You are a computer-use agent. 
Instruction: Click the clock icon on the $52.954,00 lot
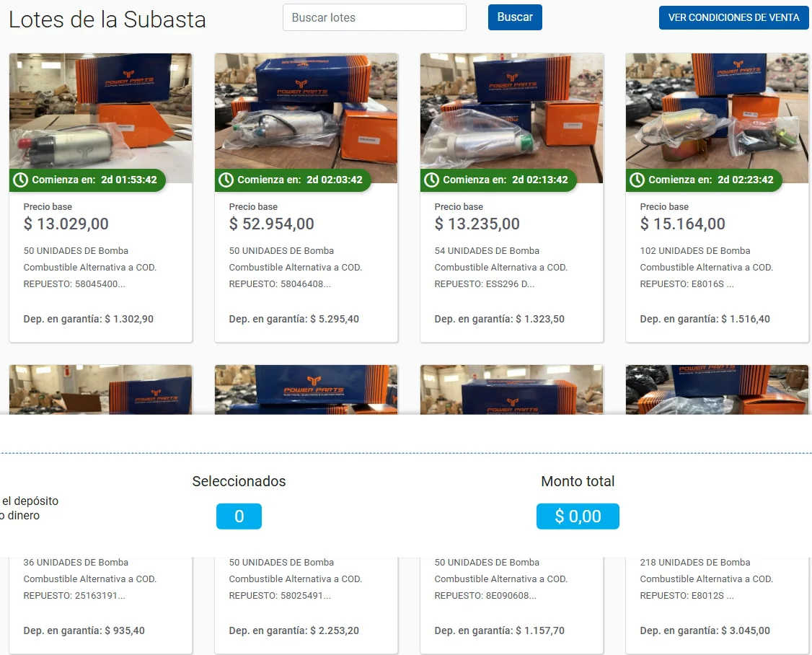226,180
